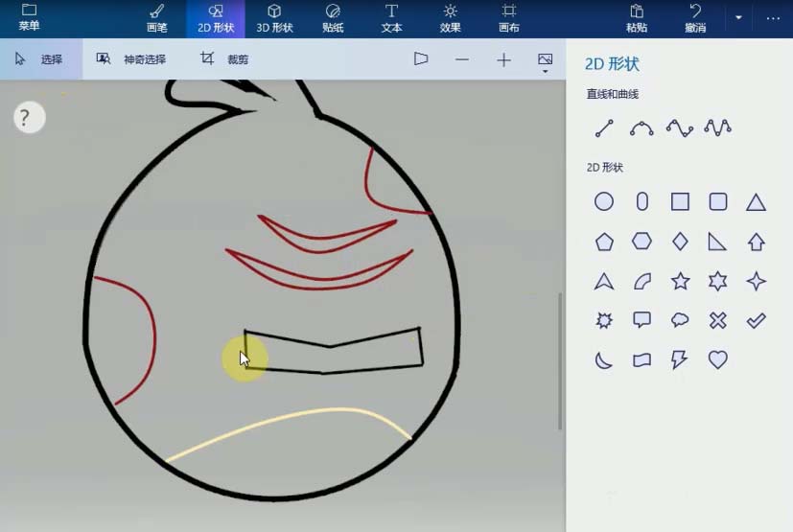Screen dimensions: 793x532
Task: Zoom out with the minus button
Action: coord(462,59)
